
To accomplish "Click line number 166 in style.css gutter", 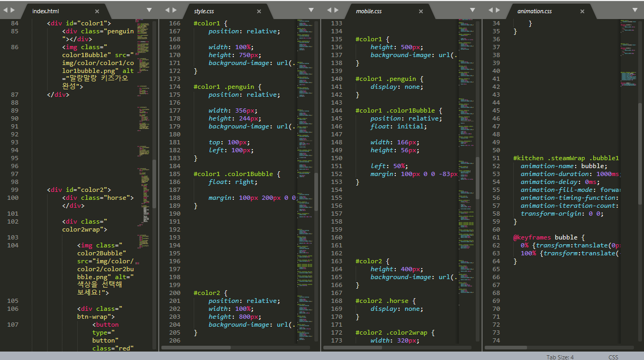I will point(174,23).
